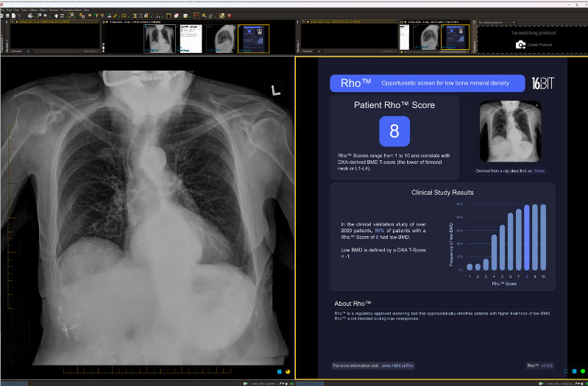Open the Presets menu

tap(54, 10)
